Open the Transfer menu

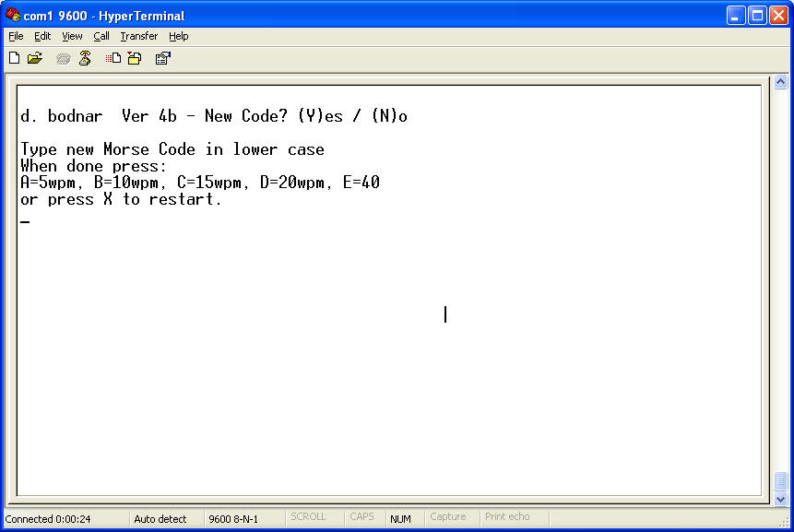(138, 36)
